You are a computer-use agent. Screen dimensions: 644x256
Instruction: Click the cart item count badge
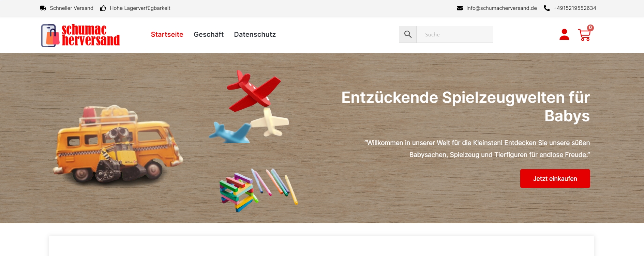[x=590, y=28]
